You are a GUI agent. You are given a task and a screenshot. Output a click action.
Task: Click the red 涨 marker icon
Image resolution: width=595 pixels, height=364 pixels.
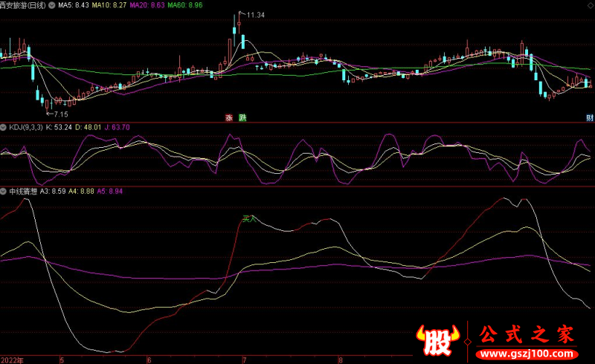pyautogui.click(x=230, y=118)
